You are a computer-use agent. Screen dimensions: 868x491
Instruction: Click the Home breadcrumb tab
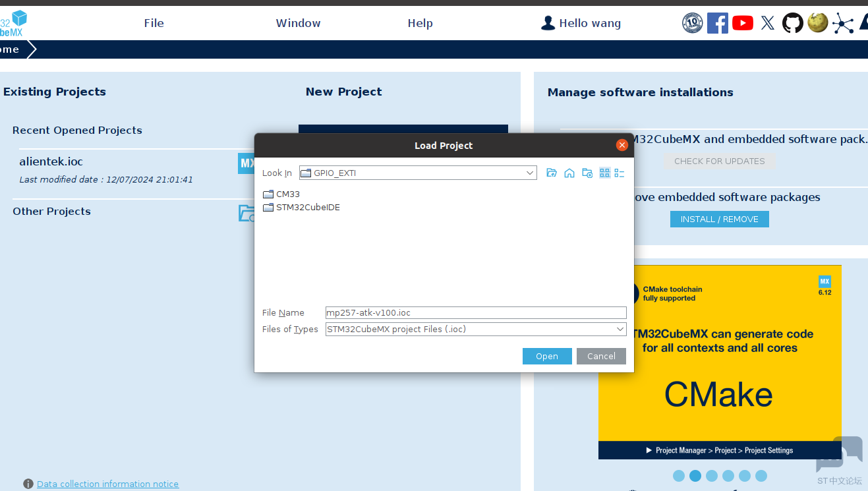(x=14, y=49)
